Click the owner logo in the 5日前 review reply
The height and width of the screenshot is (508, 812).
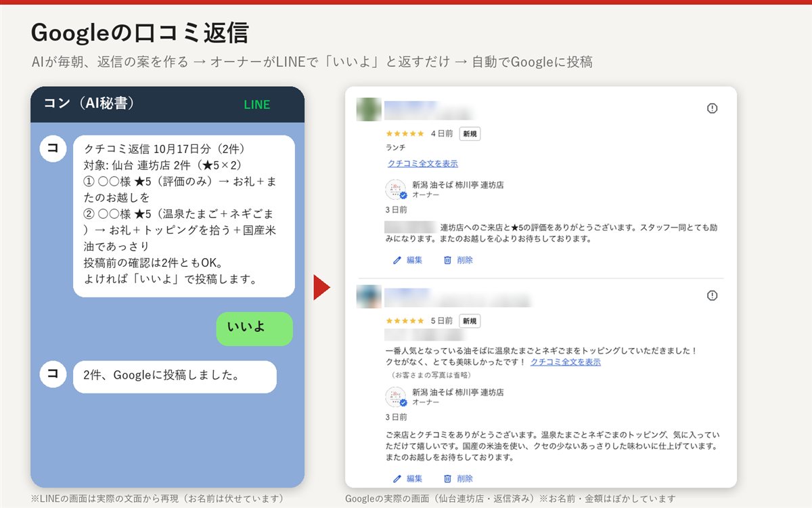[x=396, y=397]
